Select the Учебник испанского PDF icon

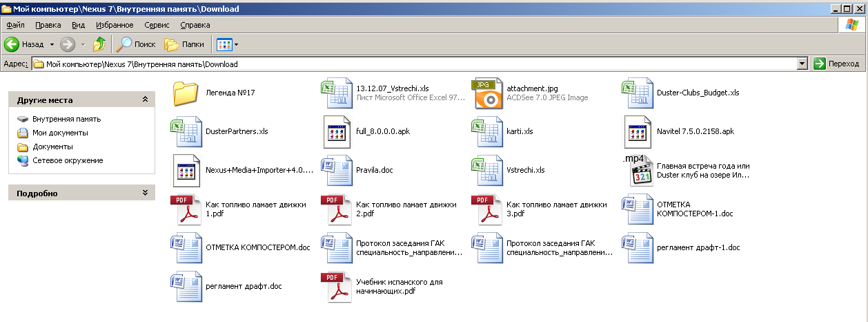(x=337, y=287)
